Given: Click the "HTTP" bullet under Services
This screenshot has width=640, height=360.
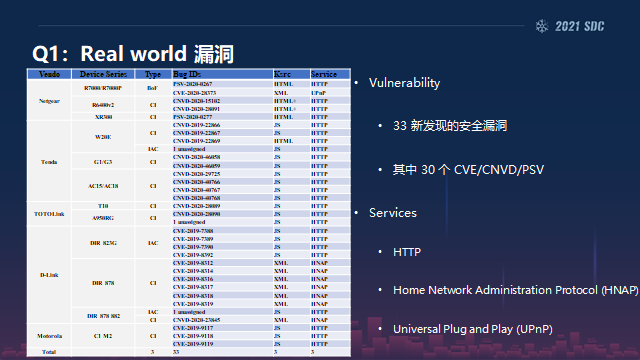Looking at the screenshot, I should [x=407, y=252].
